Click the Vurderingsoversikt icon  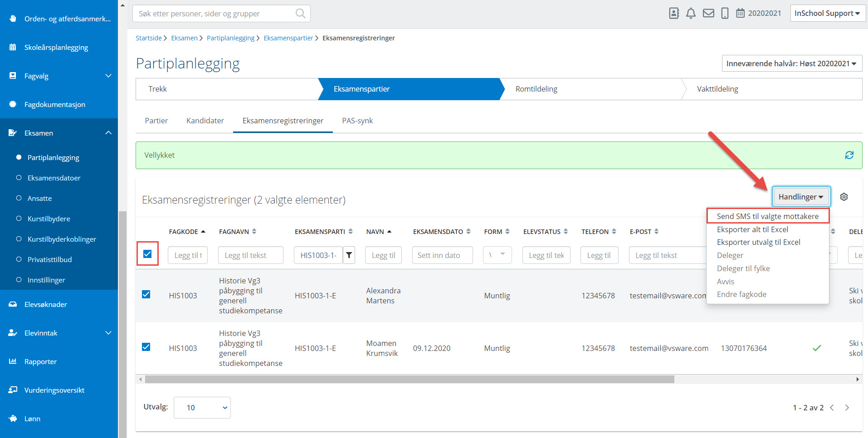13,390
